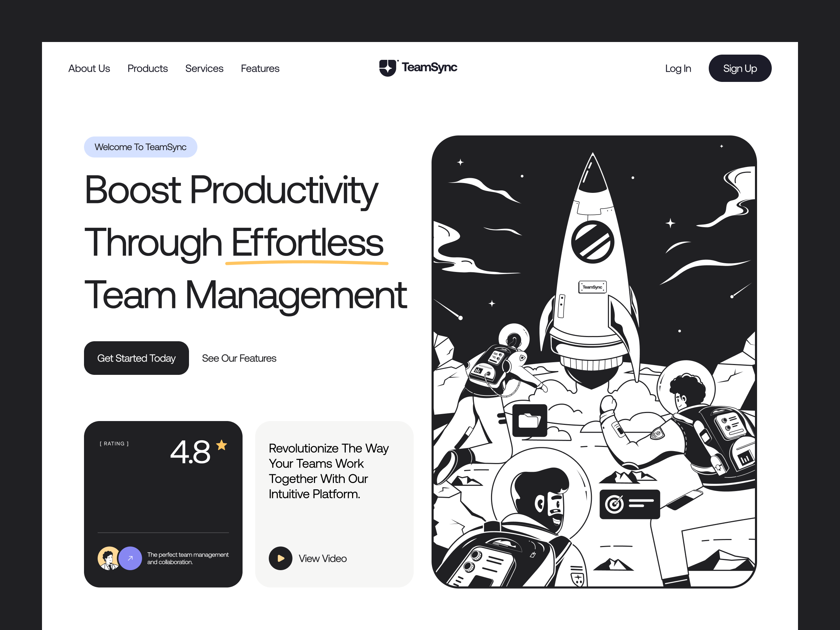Screen dimensions: 840x630
Task: Go to the Services section
Action: [204, 68]
